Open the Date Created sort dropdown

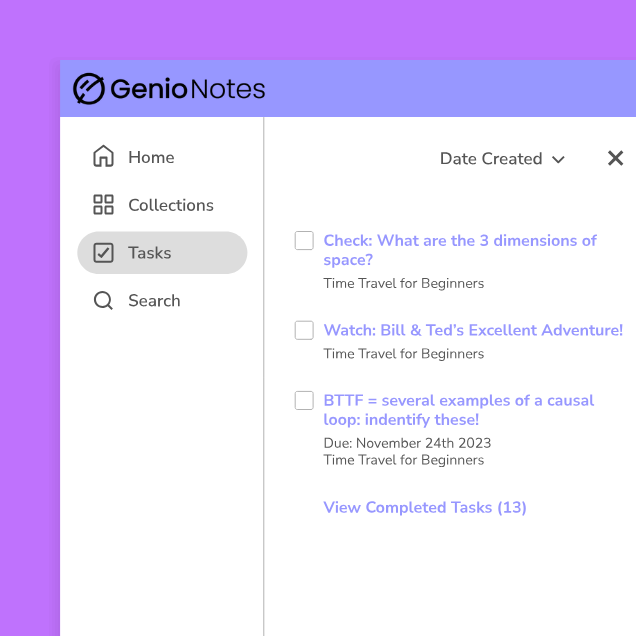pos(491,159)
